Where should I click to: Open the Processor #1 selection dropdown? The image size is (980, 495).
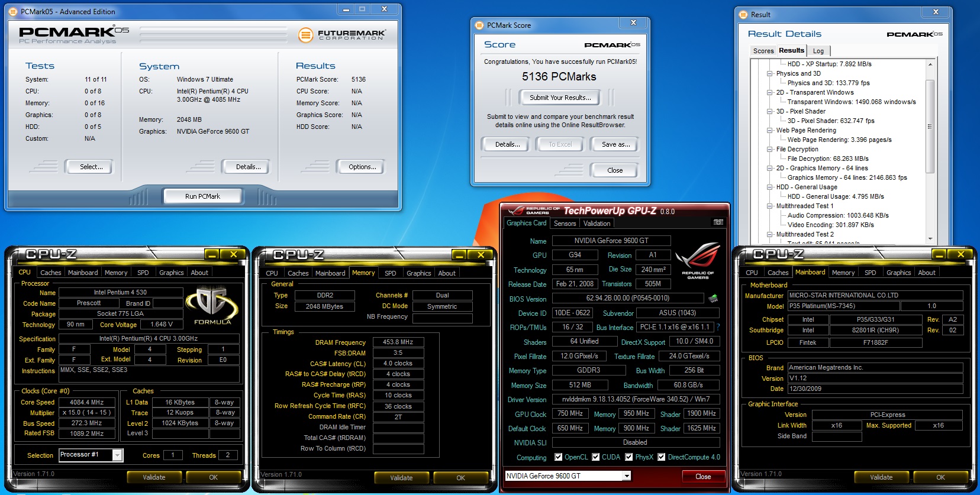[117, 455]
